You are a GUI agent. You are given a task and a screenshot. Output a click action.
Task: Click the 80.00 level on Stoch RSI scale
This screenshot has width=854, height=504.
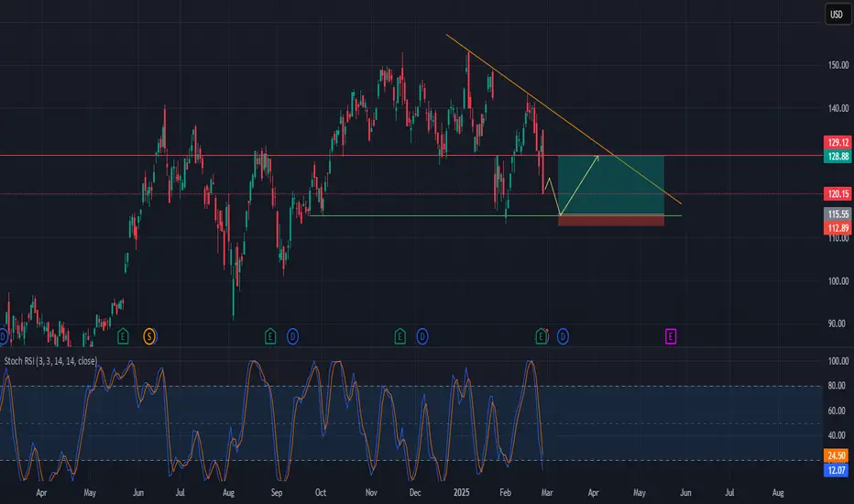[838, 386]
